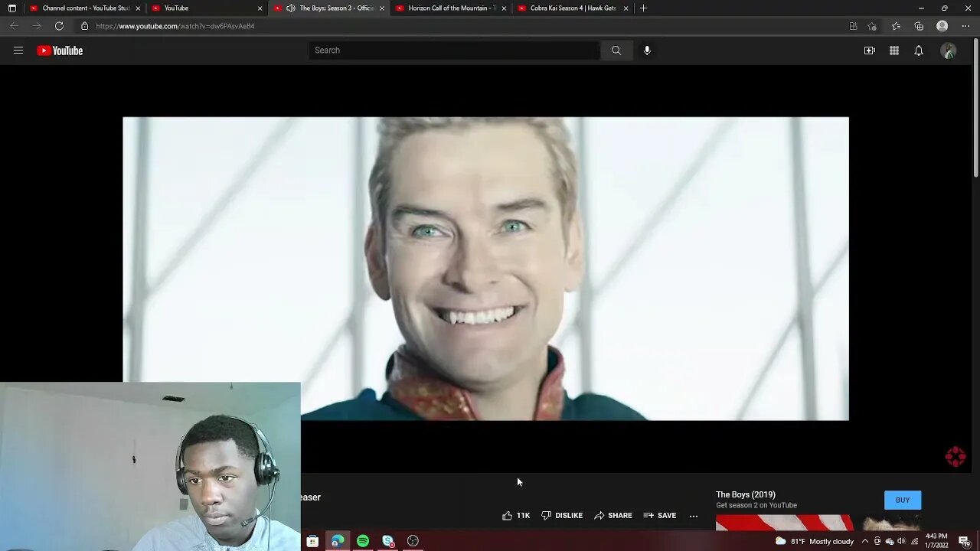Open Microsoft Store from the taskbar
Image resolution: width=980 pixels, height=551 pixels.
[312, 541]
